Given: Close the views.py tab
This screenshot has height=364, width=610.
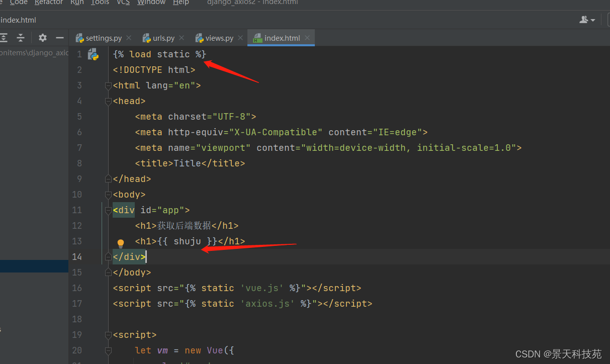Looking at the screenshot, I should 240,38.
